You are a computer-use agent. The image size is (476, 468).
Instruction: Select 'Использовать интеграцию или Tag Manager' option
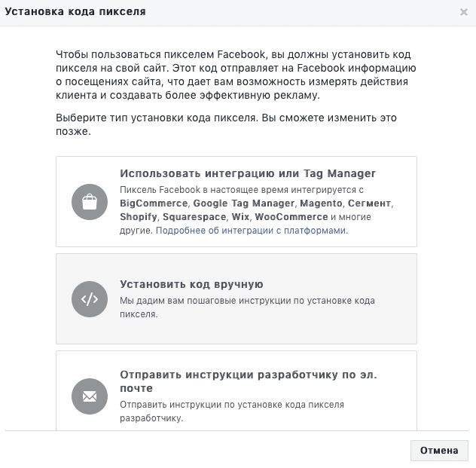pos(248,173)
